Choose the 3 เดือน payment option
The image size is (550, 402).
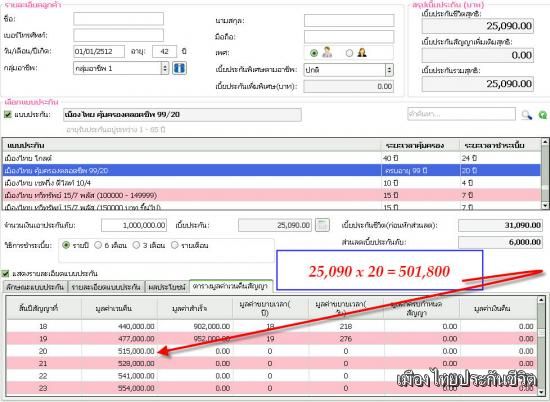[136, 245]
